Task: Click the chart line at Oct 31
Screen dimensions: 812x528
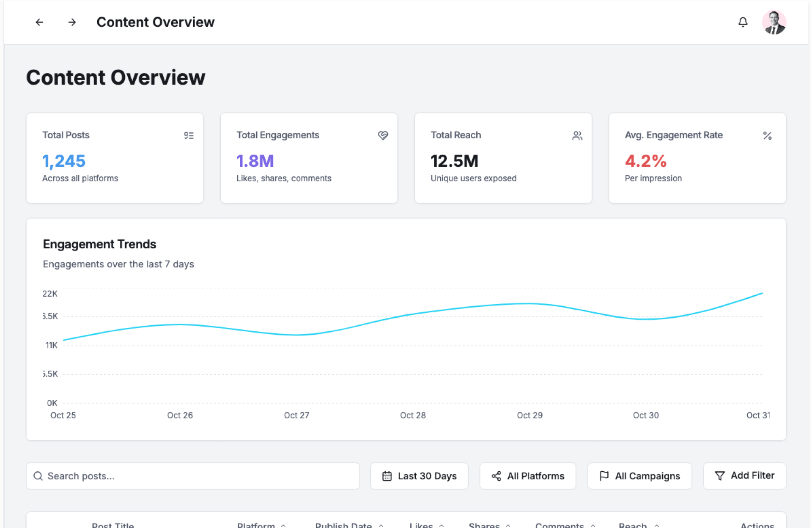Action: (762, 293)
